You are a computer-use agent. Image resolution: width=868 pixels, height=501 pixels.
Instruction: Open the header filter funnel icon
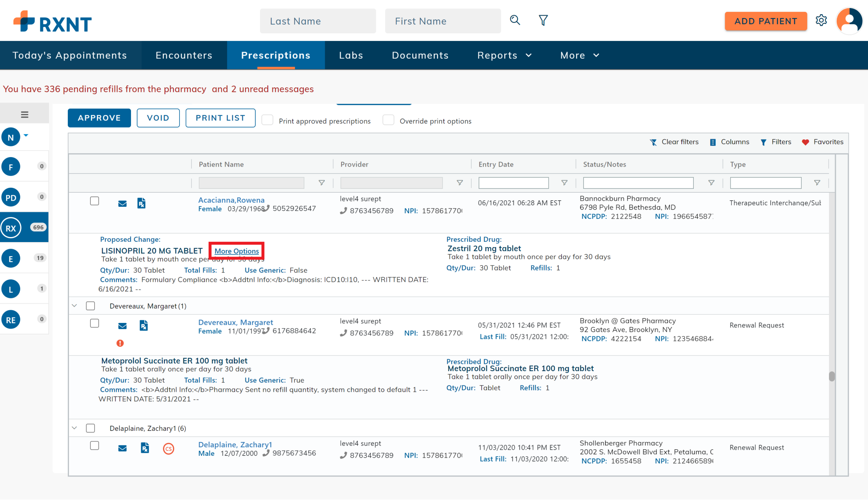(x=543, y=20)
